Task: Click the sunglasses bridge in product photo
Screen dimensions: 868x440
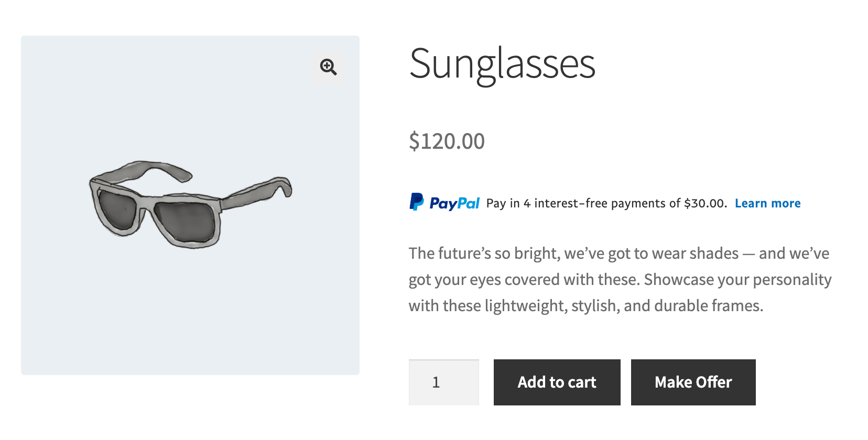Action: (x=148, y=203)
